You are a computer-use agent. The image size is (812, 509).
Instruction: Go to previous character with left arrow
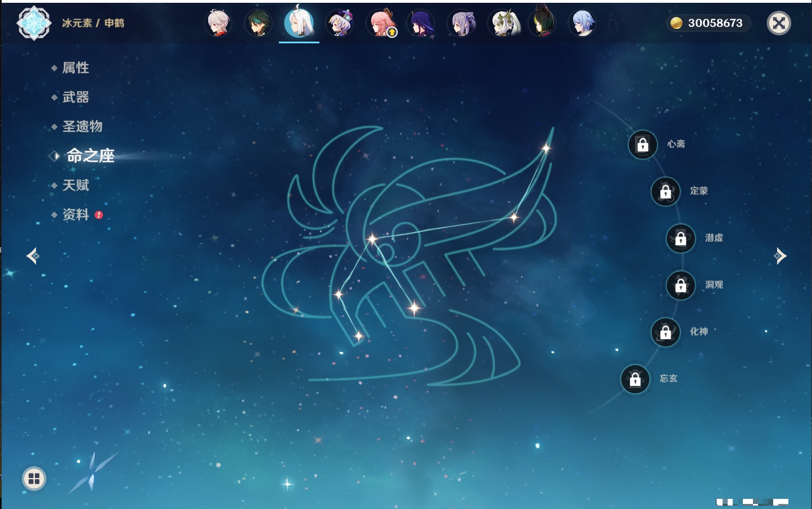(33, 256)
